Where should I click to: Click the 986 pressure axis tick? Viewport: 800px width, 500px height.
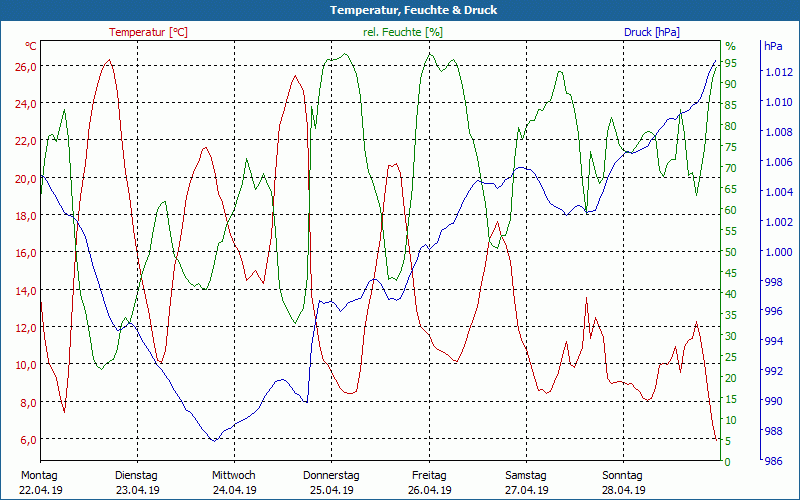pos(776,461)
